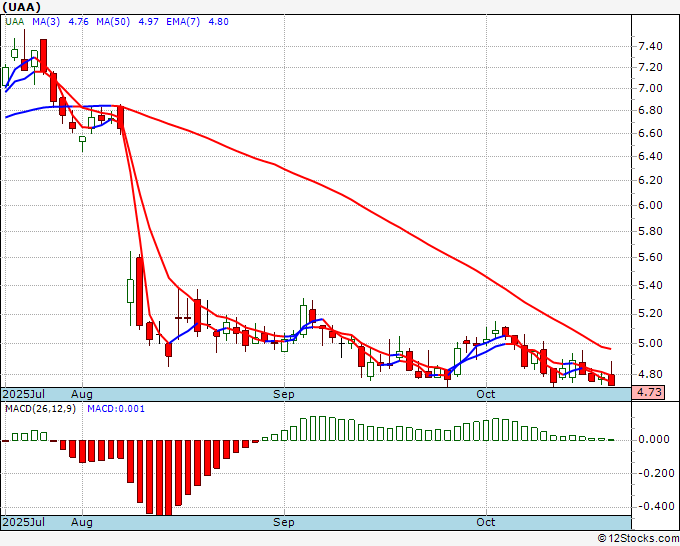Screen dimensions: 680x546
Task: Click the MA(50) value 4.97
Action: pos(148,22)
